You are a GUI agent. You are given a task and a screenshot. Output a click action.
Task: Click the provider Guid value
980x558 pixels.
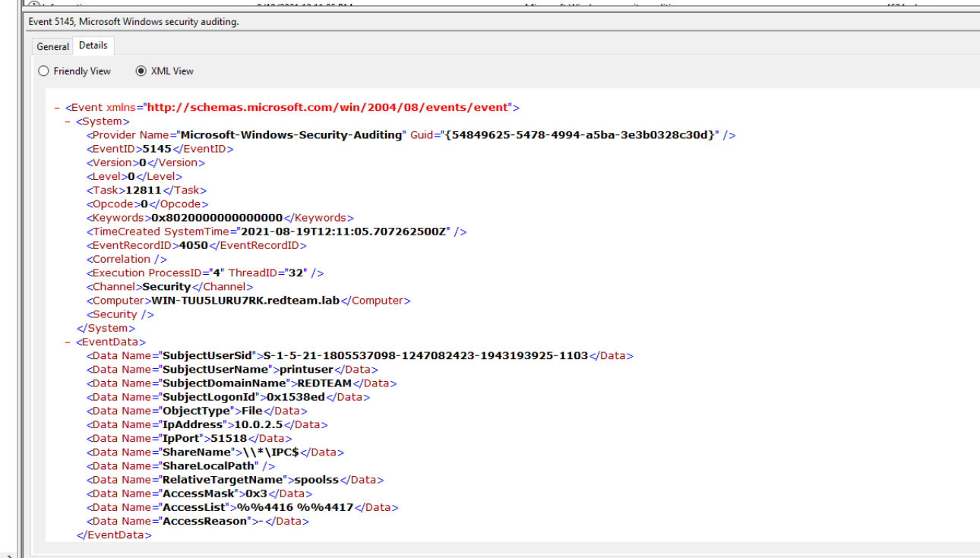coord(581,135)
